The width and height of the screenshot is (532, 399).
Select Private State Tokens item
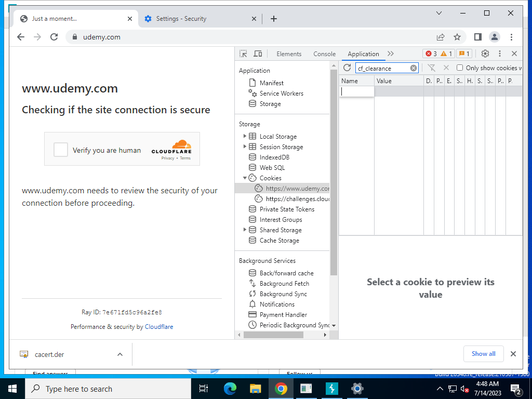point(287,209)
